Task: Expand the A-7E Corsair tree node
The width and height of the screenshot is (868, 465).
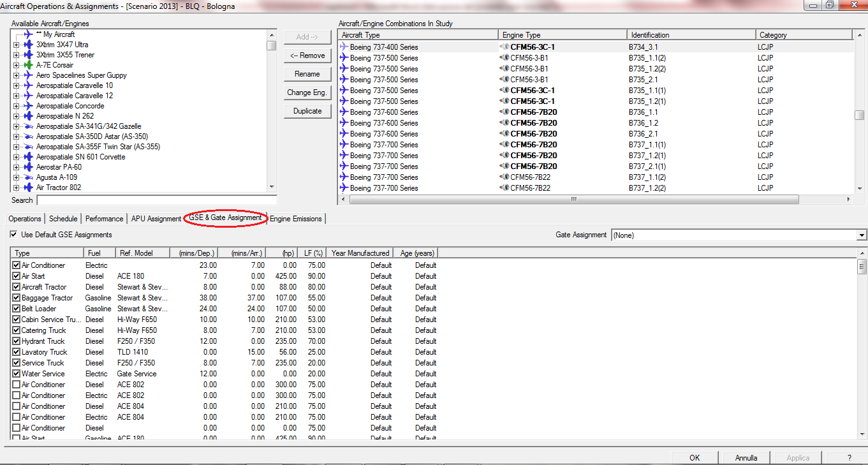Action: coord(16,65)
